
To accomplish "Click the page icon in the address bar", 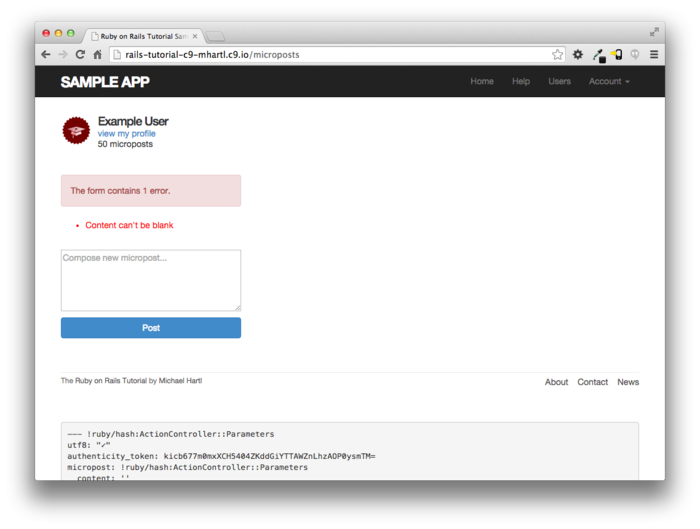I will 117,54.
